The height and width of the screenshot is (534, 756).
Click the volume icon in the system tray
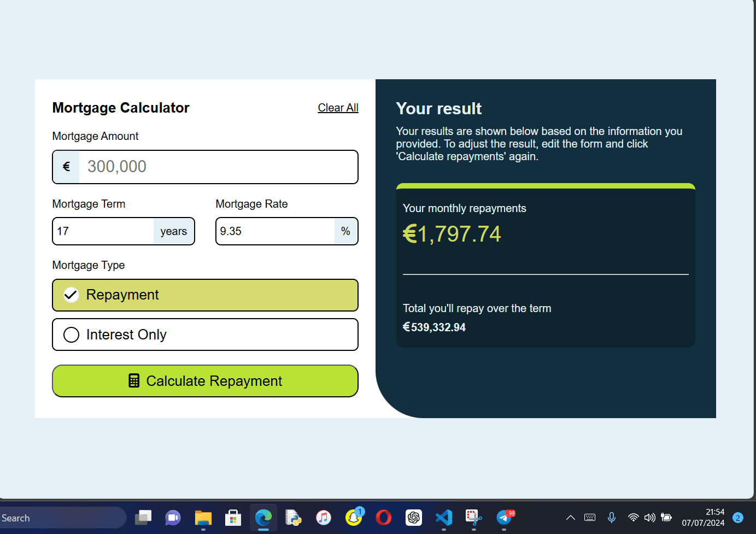pos(650,518)
